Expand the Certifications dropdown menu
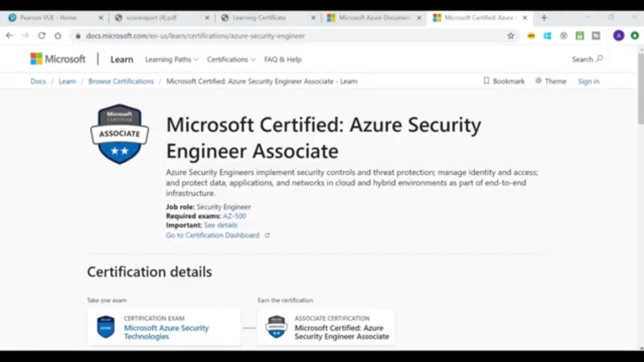This screenshot has width=644, height=362. tap(231, 59)
